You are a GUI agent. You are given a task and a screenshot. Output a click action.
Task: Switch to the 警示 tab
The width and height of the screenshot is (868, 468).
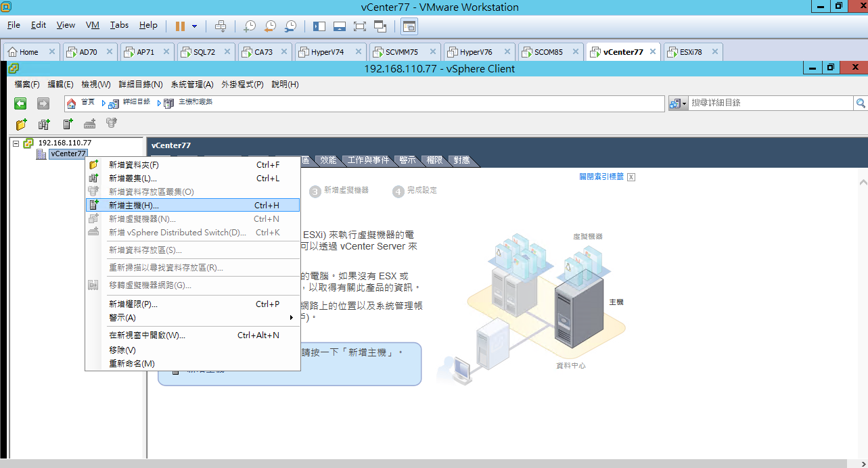pos(407,160)
